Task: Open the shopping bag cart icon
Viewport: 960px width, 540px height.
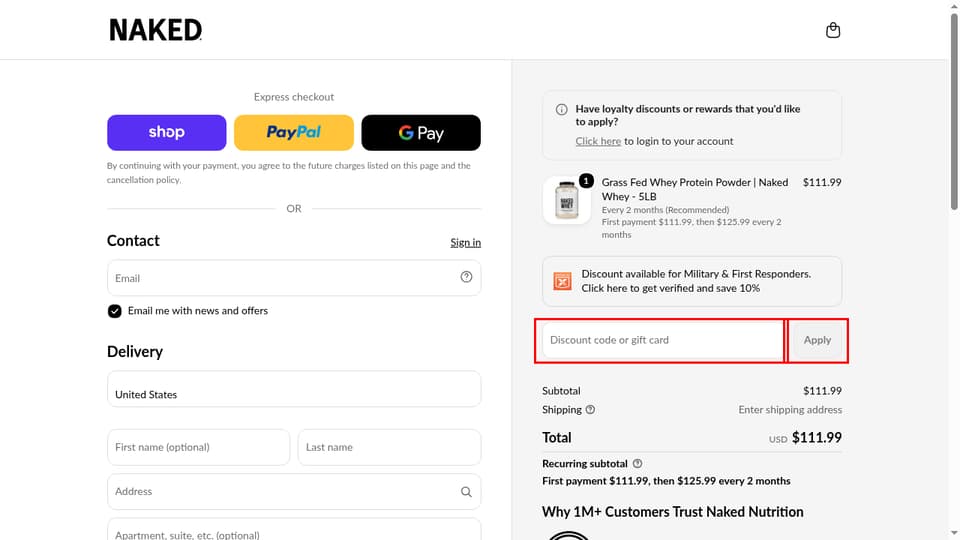Action: [833, 30]
